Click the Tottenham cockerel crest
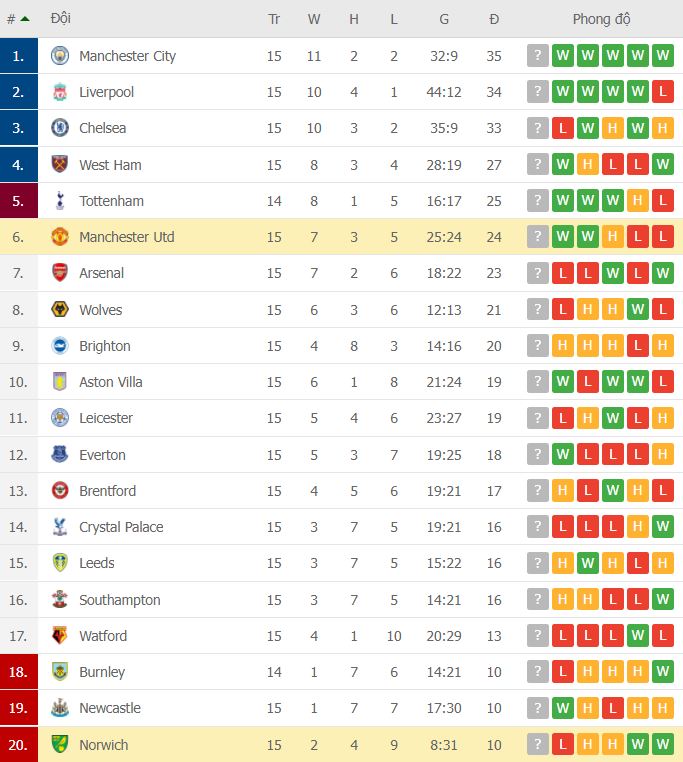Screen dimensions: 683x762 [x=60, y=201]
